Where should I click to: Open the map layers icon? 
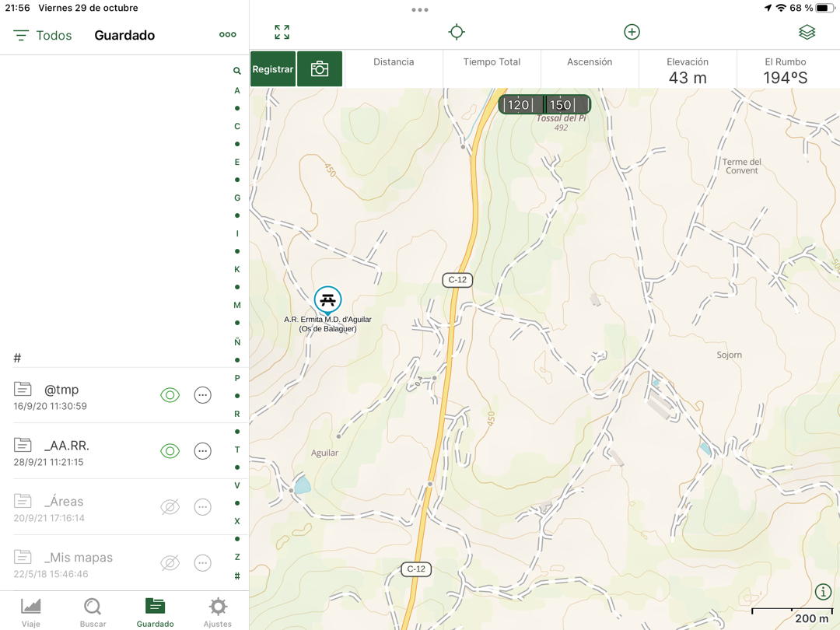pyautogui.click(x=807, y=32)
